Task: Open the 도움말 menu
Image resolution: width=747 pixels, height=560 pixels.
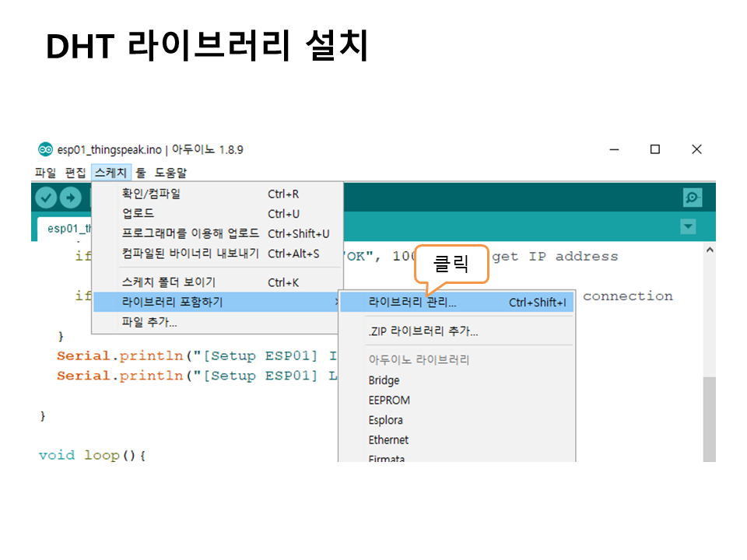Action: pyautogui.click(x=170, y=173)
